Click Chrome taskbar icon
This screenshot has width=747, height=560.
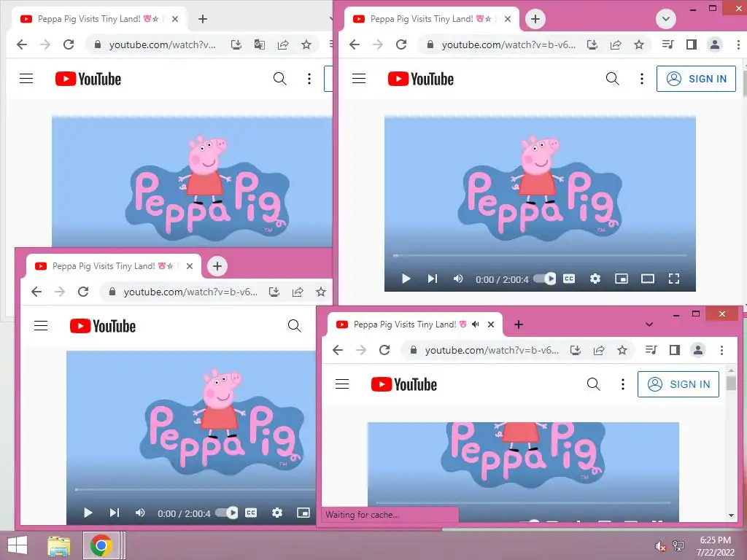101,545
